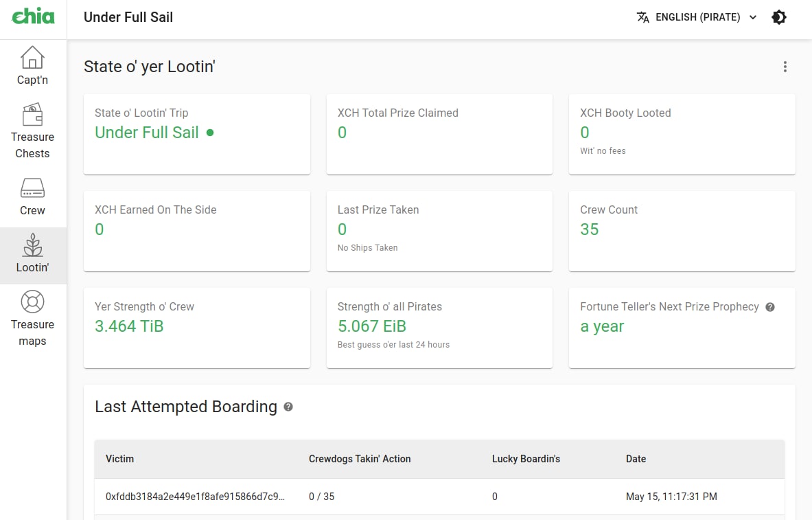
Task: Open the Treasure Chests wallet icon
Action: (x=33, y=115)
